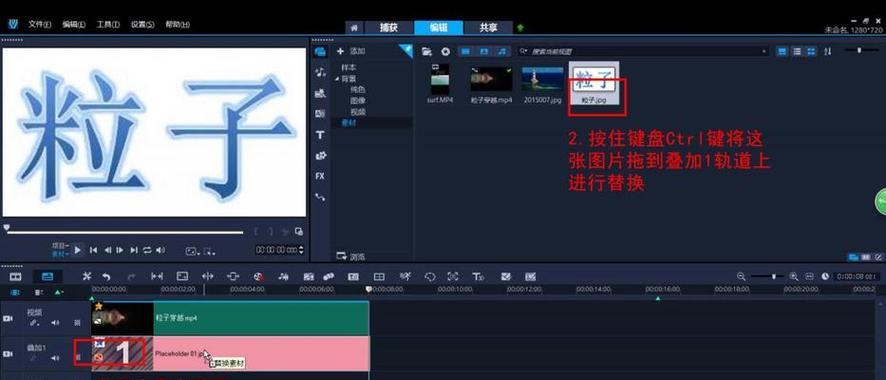This screenshot has width=886, height=380.
Task: Open the 工具 (Tools) menu
Action: (x=108, y=25)
